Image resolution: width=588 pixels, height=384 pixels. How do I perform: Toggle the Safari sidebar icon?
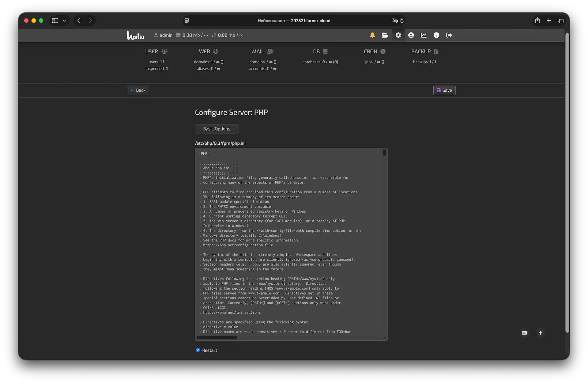55,21
